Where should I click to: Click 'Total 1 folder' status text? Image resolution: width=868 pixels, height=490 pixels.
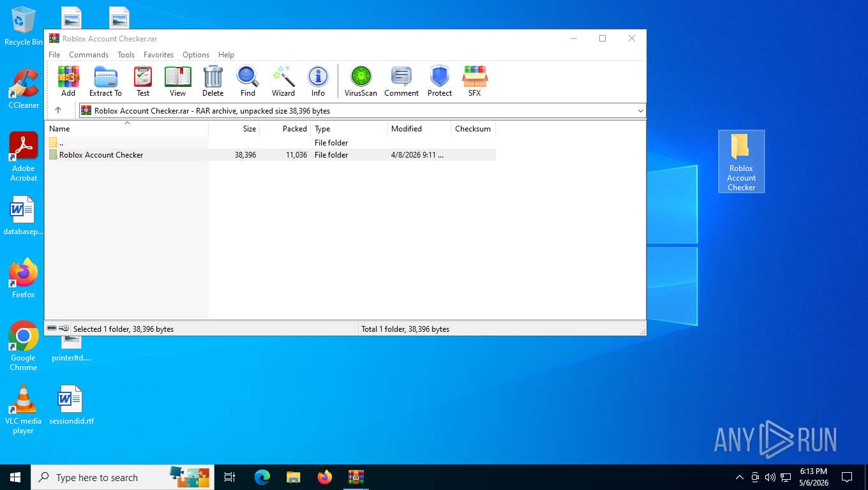(x=405, y=329)
